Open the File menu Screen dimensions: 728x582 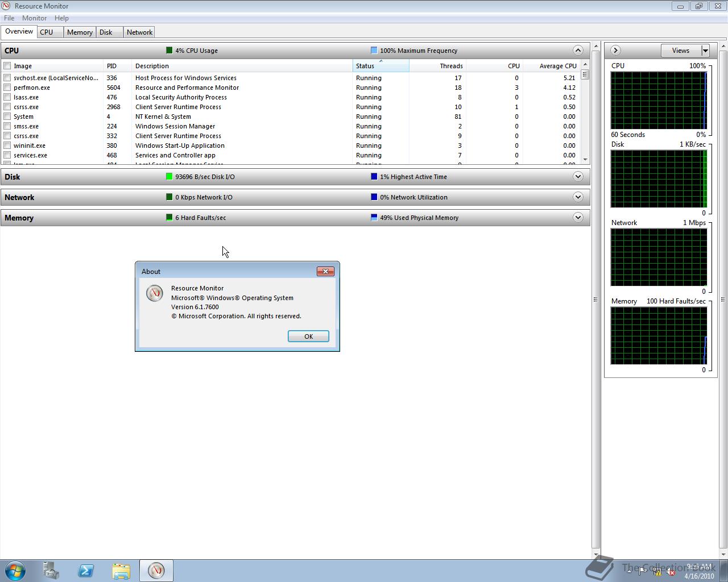pos(9,18)
